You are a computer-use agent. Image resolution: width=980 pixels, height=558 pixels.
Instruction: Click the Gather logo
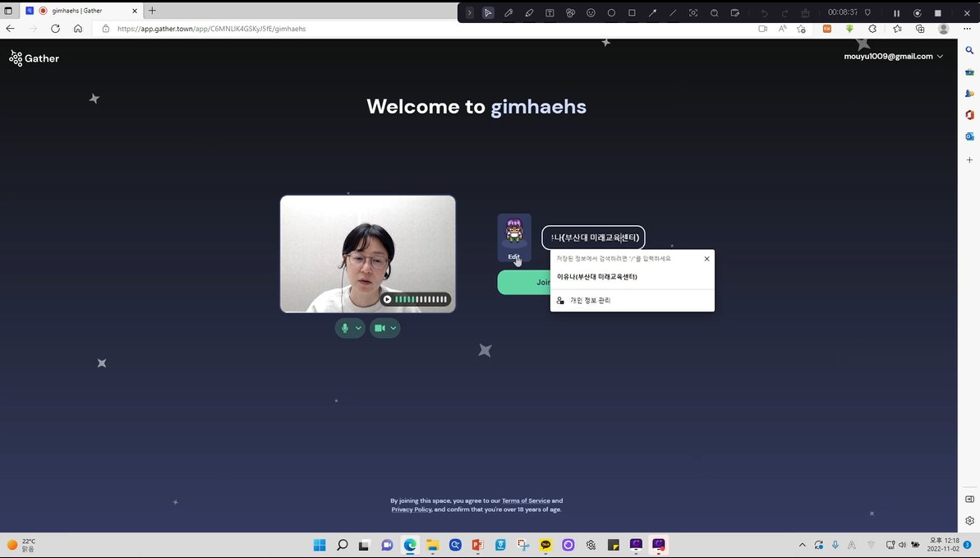[34, 58]
